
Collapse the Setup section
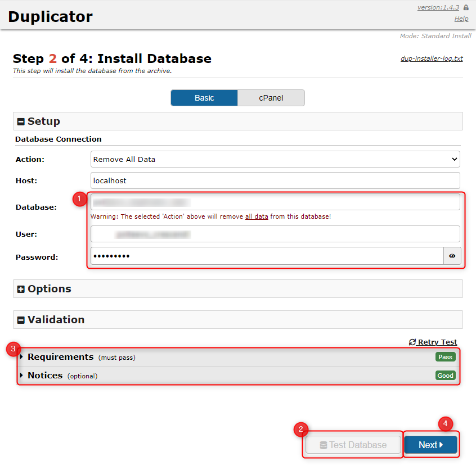tap(237, 121)
